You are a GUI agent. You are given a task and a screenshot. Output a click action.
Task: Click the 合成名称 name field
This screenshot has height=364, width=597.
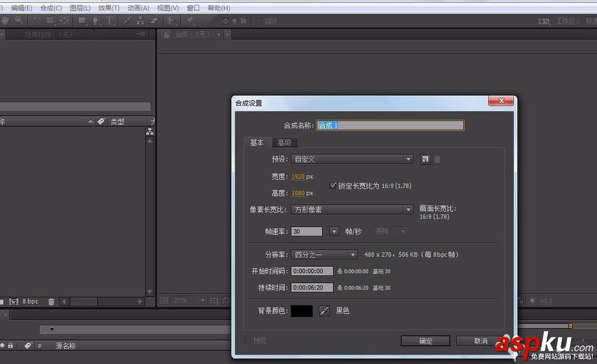[x=390, y=125]
